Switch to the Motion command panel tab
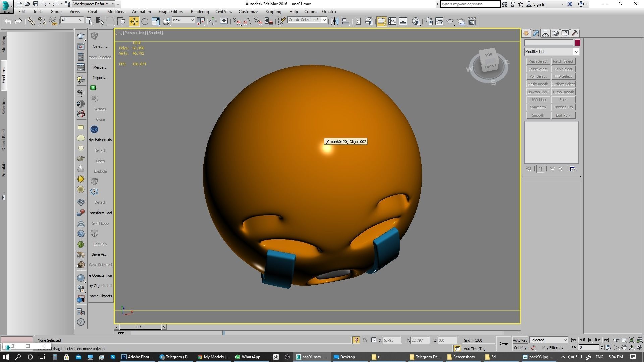 (x=556, y=33)
